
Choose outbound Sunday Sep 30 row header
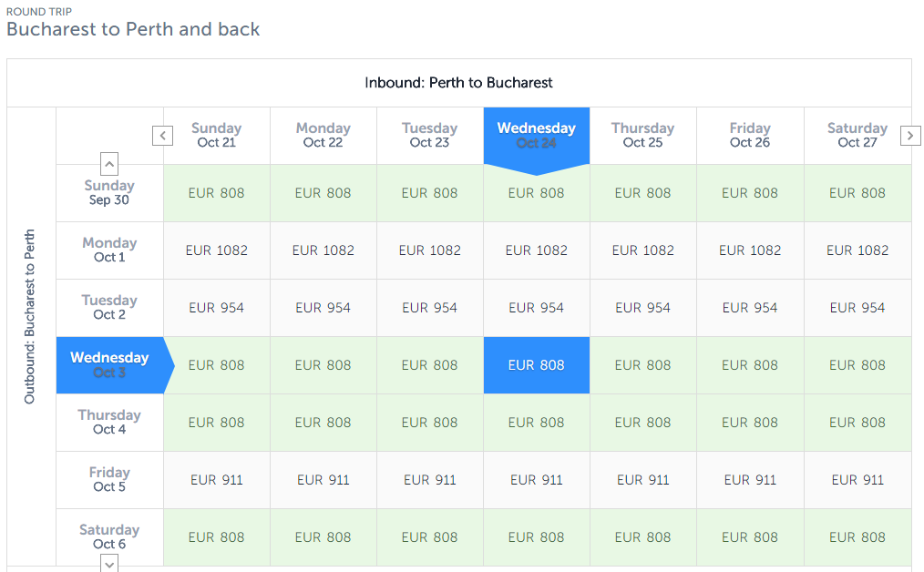click(x=109, y=192)
